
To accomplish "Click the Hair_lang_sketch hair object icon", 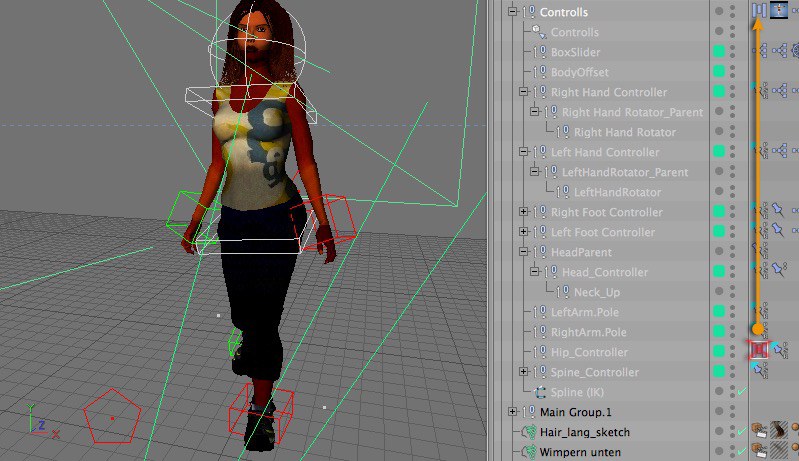I will (x=528, y=432).
